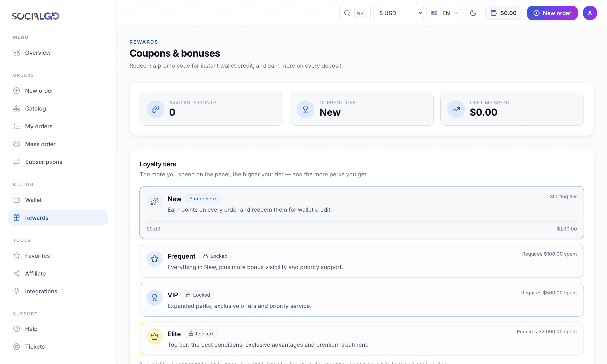Expand the EN language selector
607x364 pixels.
pos(445,13)
